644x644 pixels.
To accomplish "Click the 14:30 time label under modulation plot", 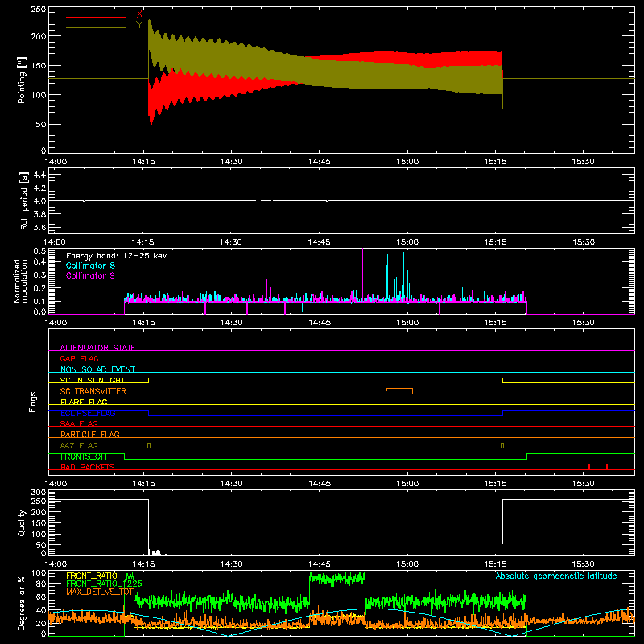I will click(x=231, y=323).
